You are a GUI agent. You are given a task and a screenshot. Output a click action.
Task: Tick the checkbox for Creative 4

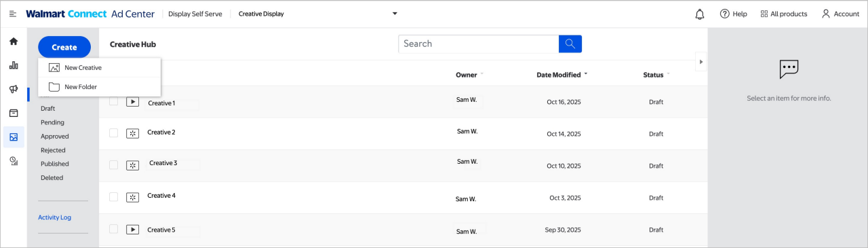point(114,196)
